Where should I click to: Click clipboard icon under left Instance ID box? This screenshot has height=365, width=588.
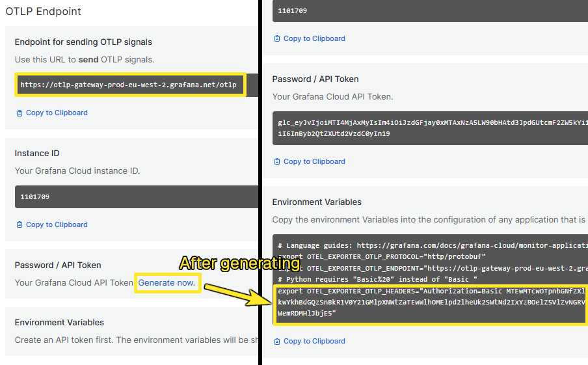pyautogui.click(x=20, y=224)
